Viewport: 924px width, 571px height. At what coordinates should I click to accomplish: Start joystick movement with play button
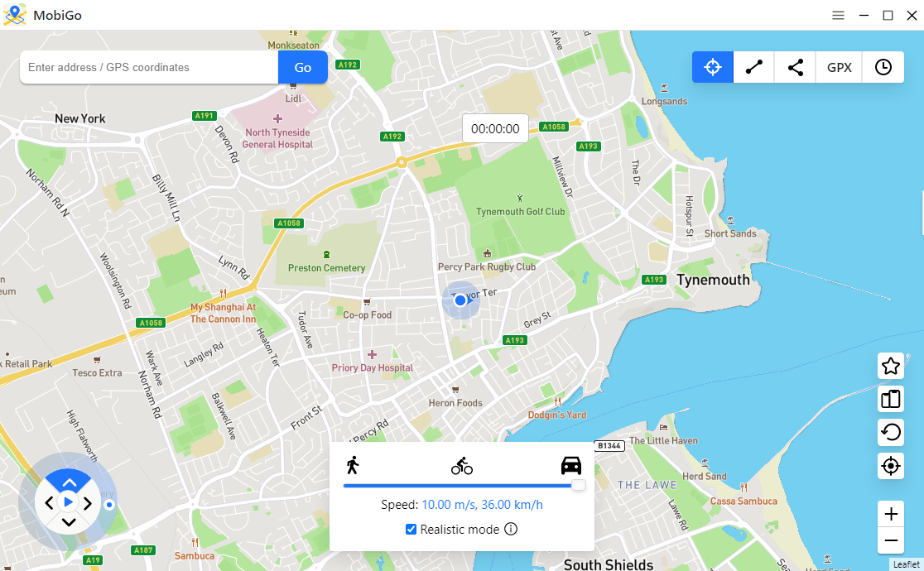(69, 502)
